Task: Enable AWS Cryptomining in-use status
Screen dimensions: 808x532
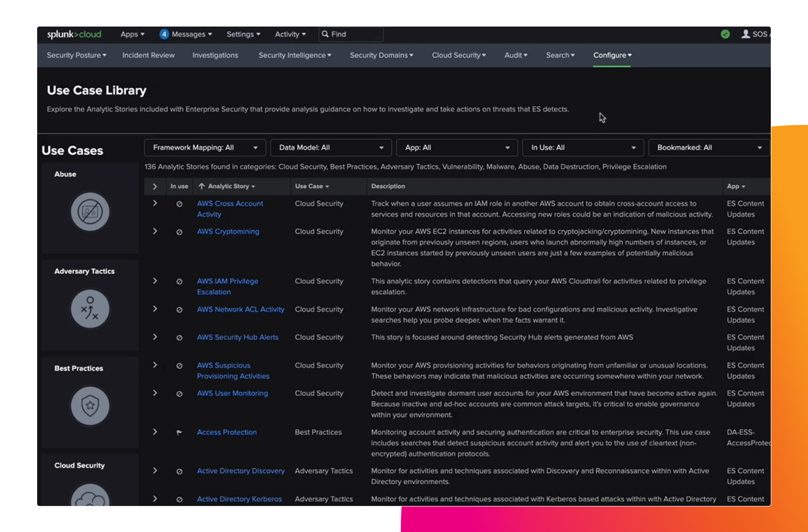Action: (x=179, y=231)
